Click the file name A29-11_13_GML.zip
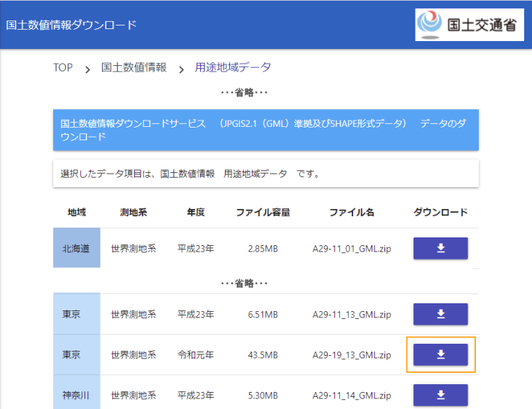The height and width of the screenshot is (409, 532). pos(352,315)
